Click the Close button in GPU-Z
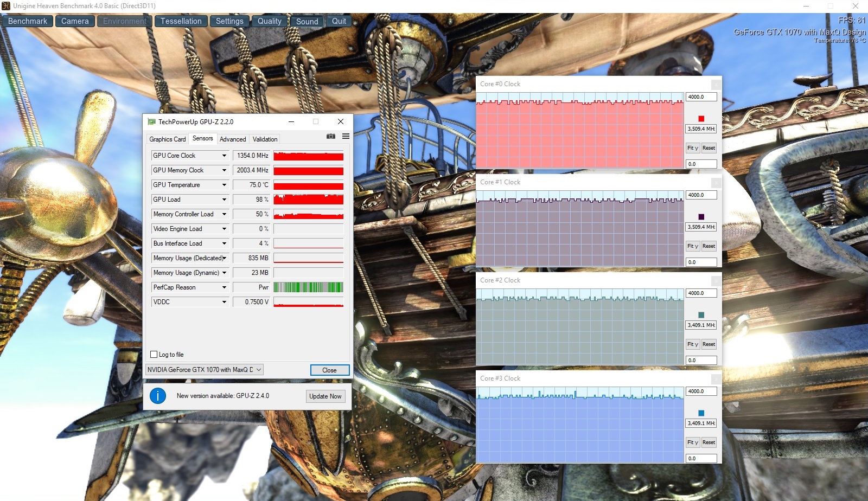Viewport: 868px width, 501px height. click(x=330, y=370)
